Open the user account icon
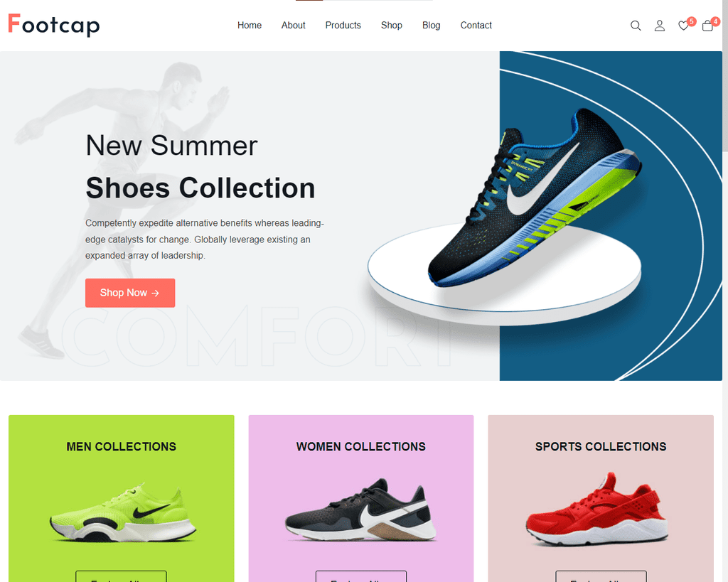The image size is (728, 582). tap(659, 26)
